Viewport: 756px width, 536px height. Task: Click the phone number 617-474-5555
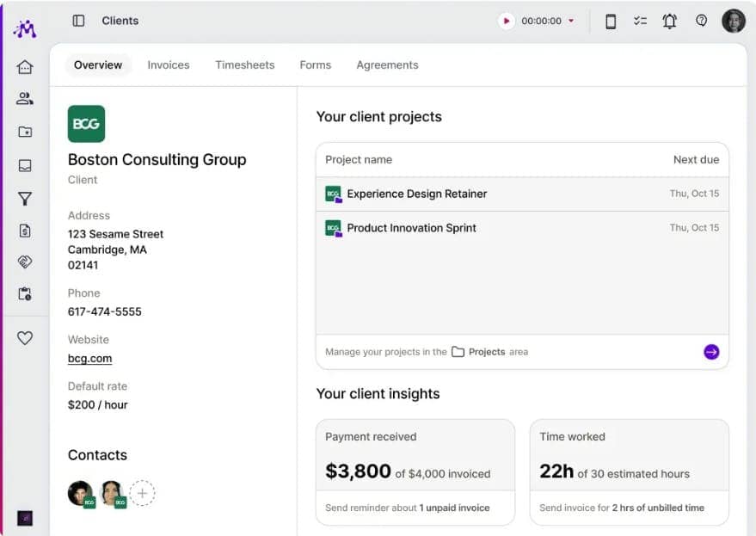pos(105,311)
